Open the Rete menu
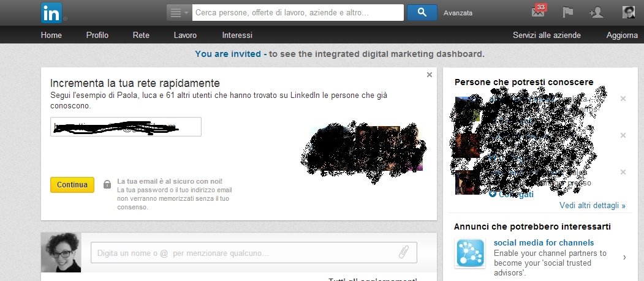The image size is (644, 281). click(141, 35)
